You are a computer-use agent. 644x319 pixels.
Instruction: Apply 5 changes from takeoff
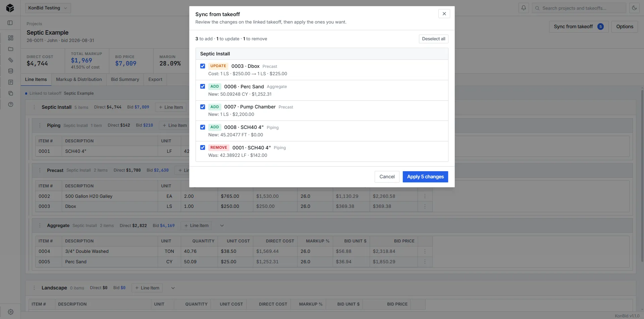point(425,177)
